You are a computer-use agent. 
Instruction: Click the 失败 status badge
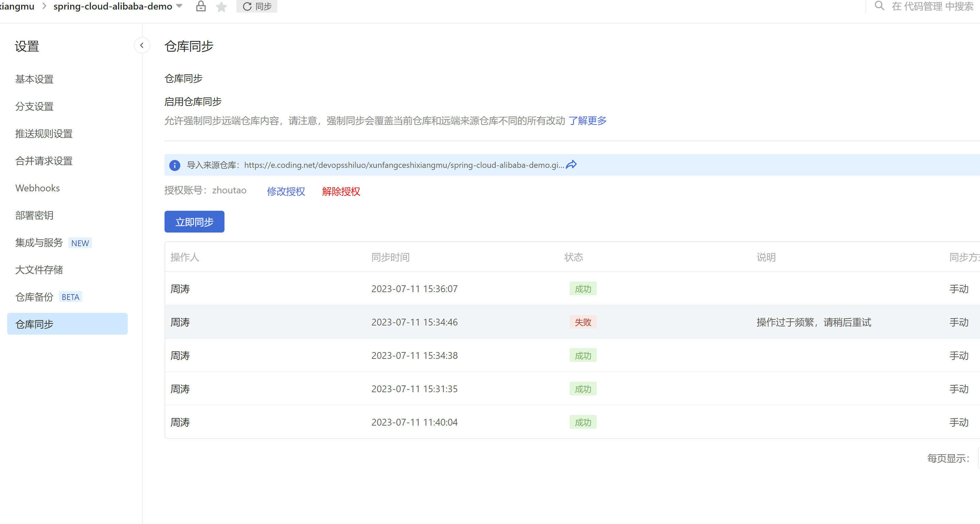[x=583, y=322]
